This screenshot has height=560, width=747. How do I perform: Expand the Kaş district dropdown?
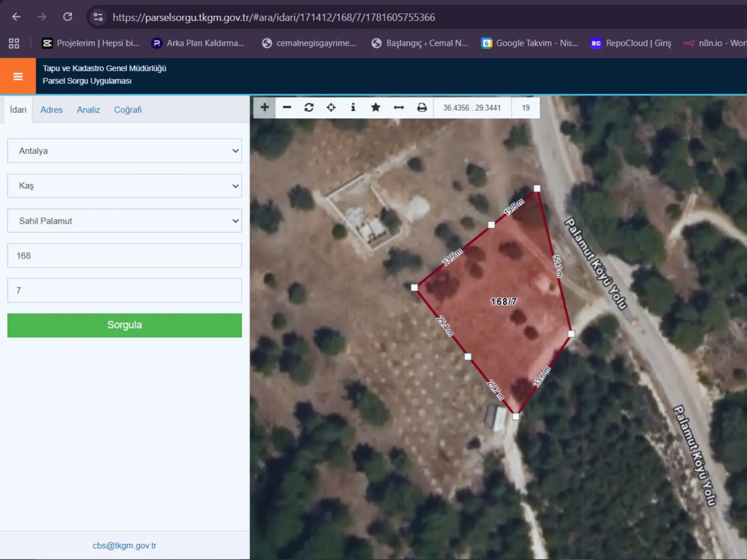click(x=125, y=186)
